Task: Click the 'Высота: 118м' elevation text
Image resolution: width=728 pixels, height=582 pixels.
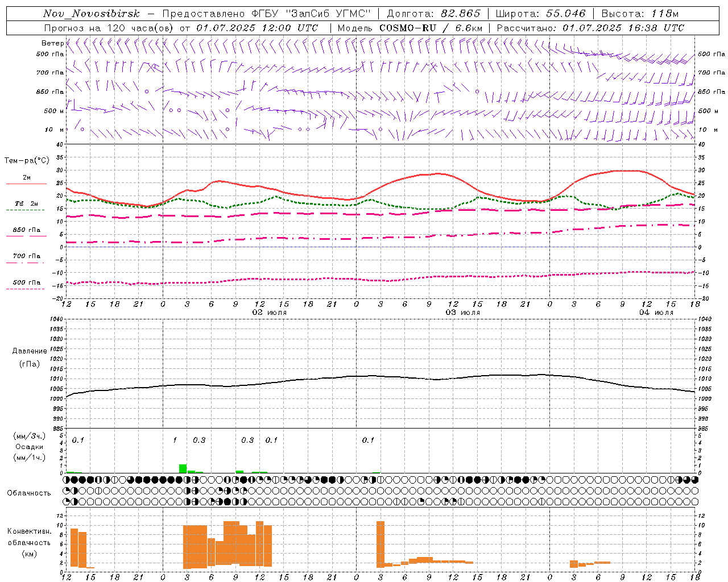Action: pos(640,14)
